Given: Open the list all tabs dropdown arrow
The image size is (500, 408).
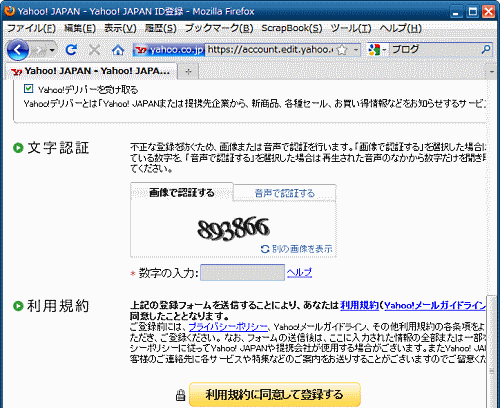Looking at the screenshot, I should click(492, 71).
